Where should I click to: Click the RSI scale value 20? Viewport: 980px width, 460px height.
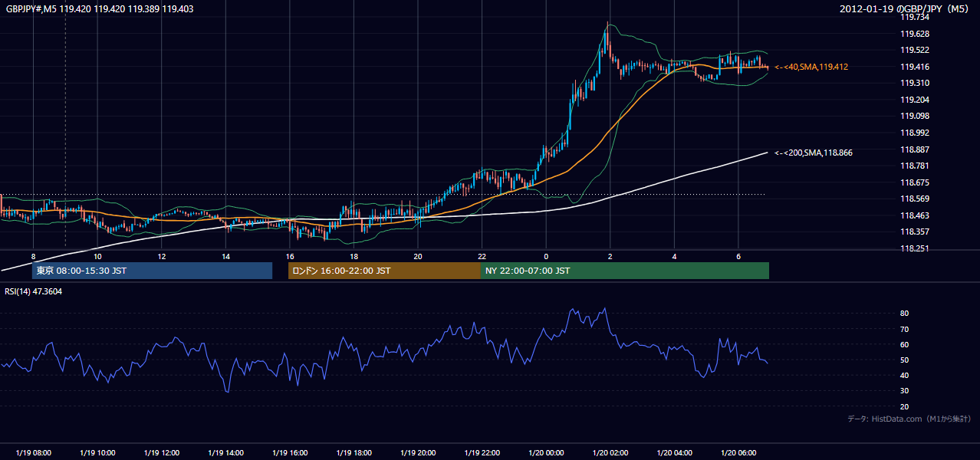tap(904, 406)
